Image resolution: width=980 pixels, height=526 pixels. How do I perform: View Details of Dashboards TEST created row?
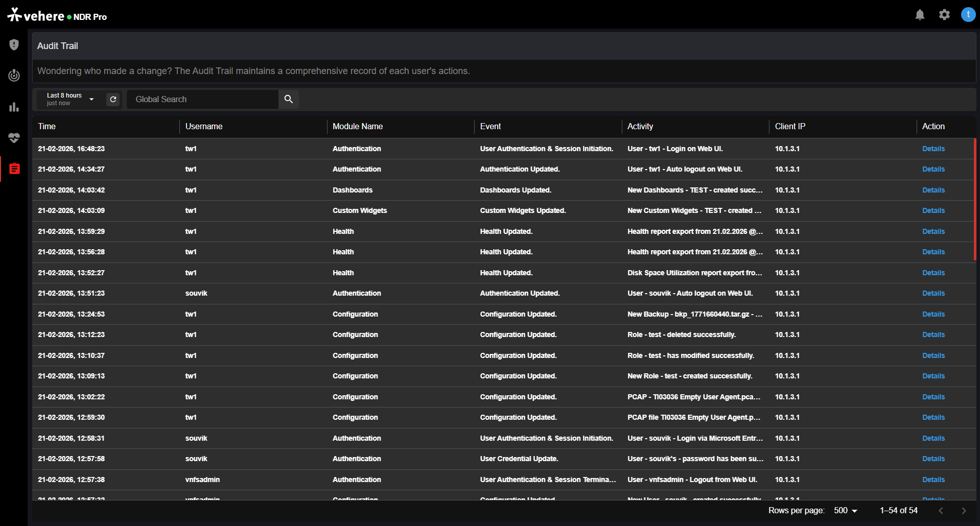934,190
